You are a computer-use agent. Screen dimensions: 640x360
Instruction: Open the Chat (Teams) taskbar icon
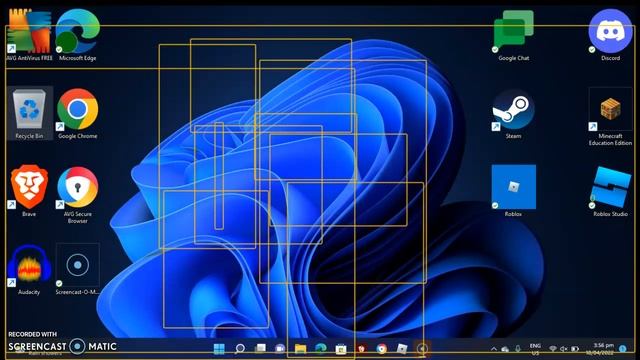pos(280,349)
